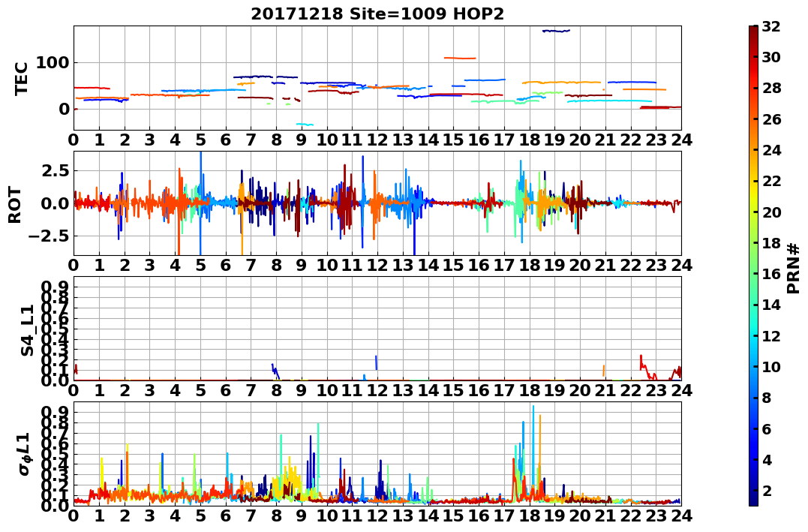The width and height of the screenshot is (808, 532).
Task: Click the S4_L1 y-axis label
Action: tap(27, 330)
